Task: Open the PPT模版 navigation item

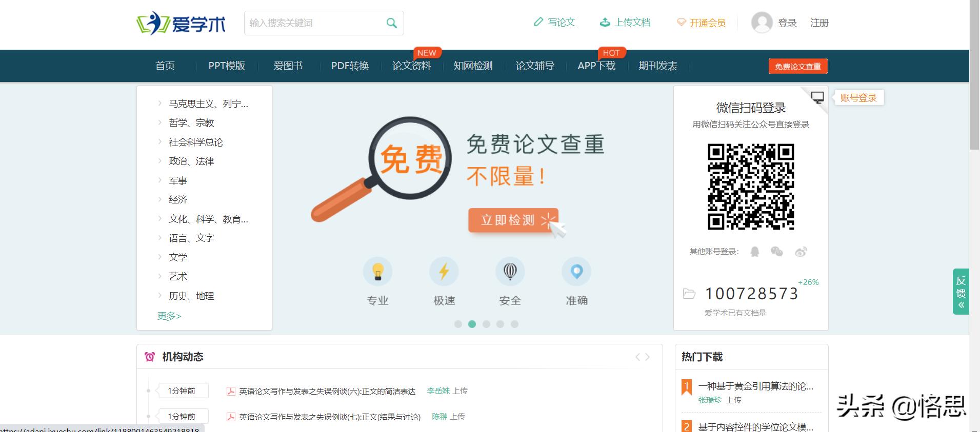Action: click(x=227, y=66)
